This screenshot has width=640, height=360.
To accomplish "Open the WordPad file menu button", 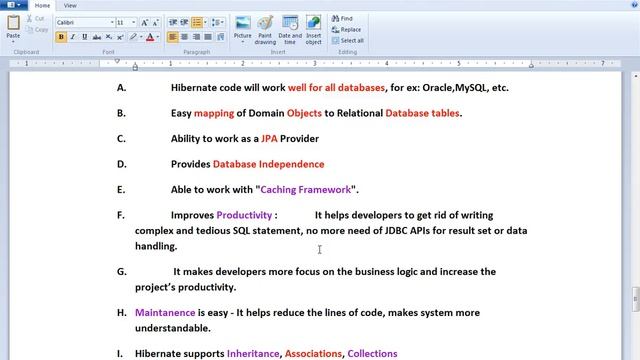I will pyautogui.click(x=14, y=5).
